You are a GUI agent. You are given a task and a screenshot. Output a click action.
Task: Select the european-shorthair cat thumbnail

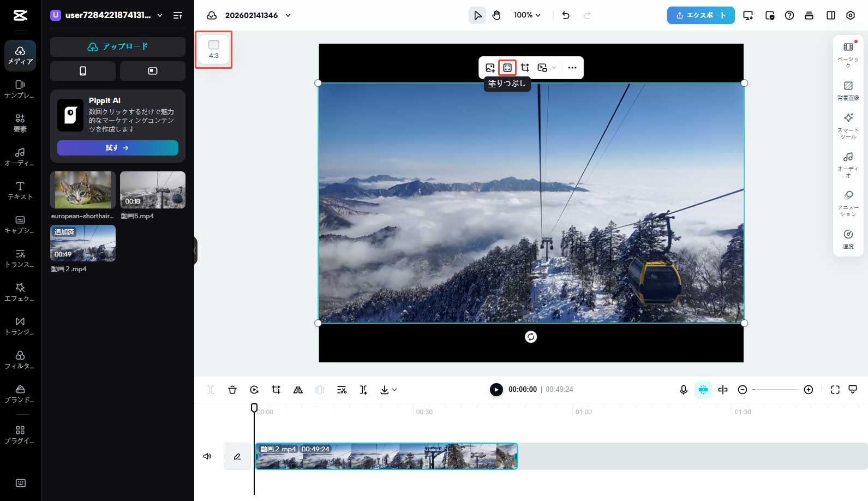[x=83, y=190]
